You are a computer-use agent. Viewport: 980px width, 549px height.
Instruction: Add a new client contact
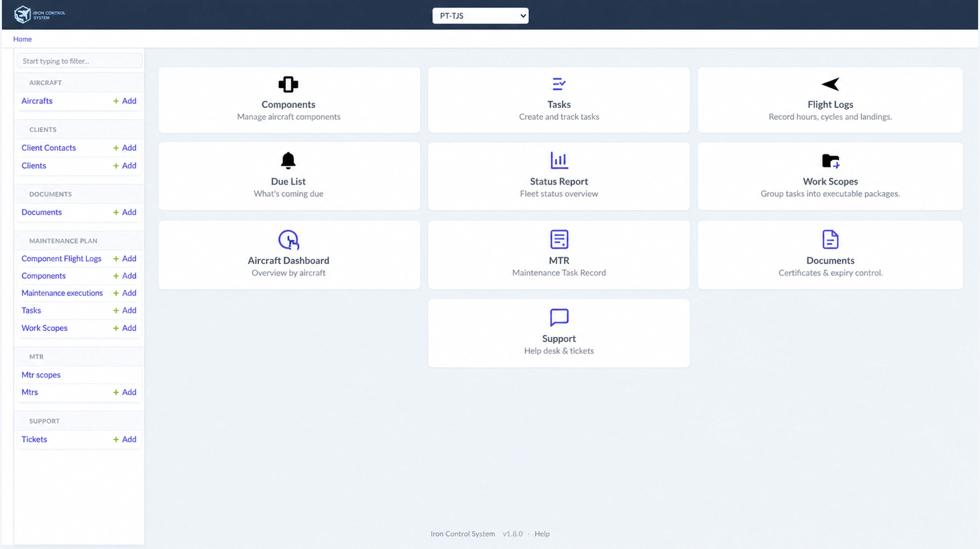point(124,148)
